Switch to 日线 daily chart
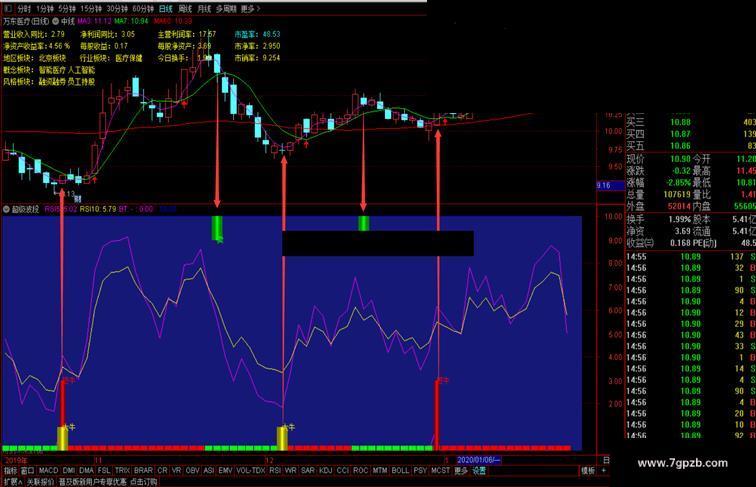756x487 pixels. coord(165,9)
